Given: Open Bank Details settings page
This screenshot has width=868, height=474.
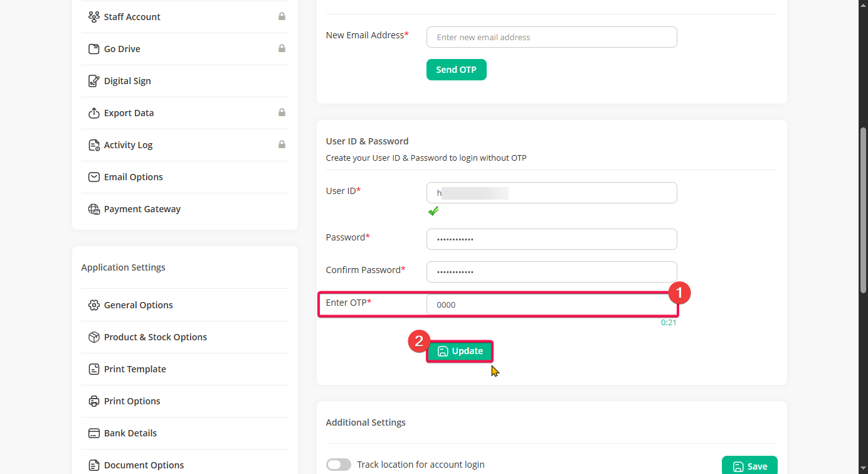Looking at the screenshot, I should (130, 433).
